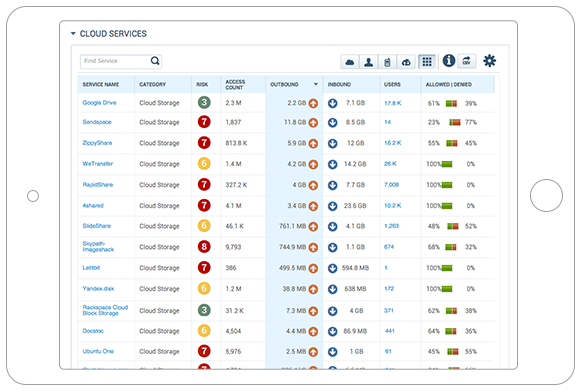This screenshot has height=392, width=581.
Task: Click WeTransfer risk 6 badge
Action: pos(204,163)
